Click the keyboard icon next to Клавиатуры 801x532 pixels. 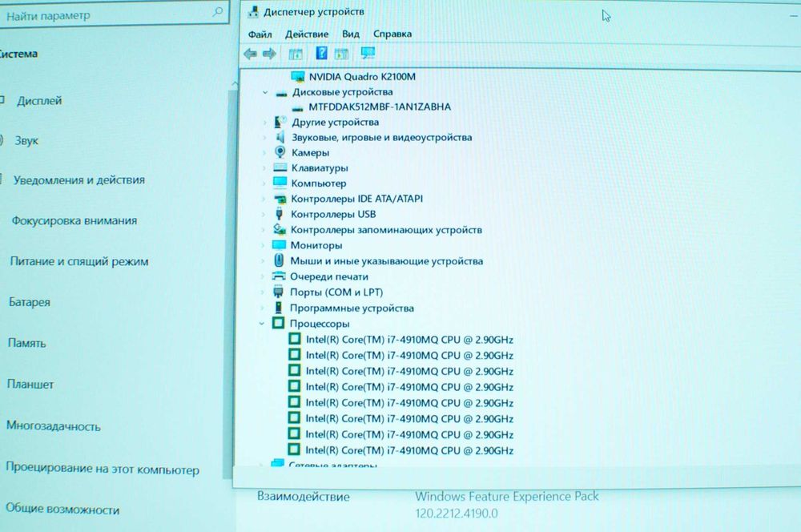(x=280, y=167)
